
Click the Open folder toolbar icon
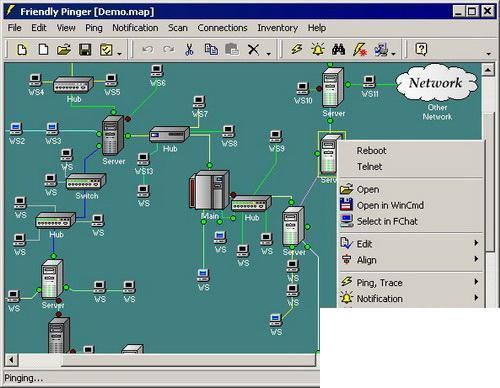pos(64,50)
